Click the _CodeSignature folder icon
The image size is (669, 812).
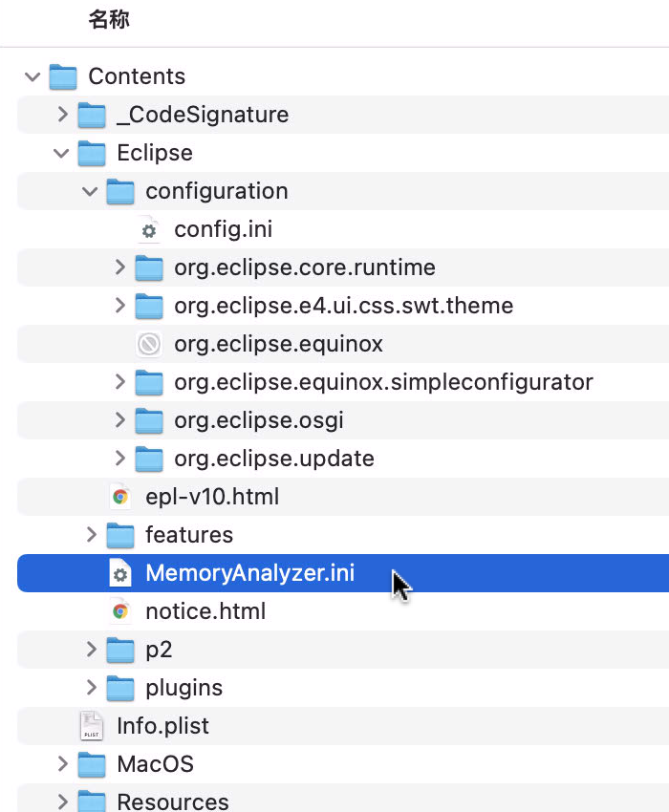point(91,115)
